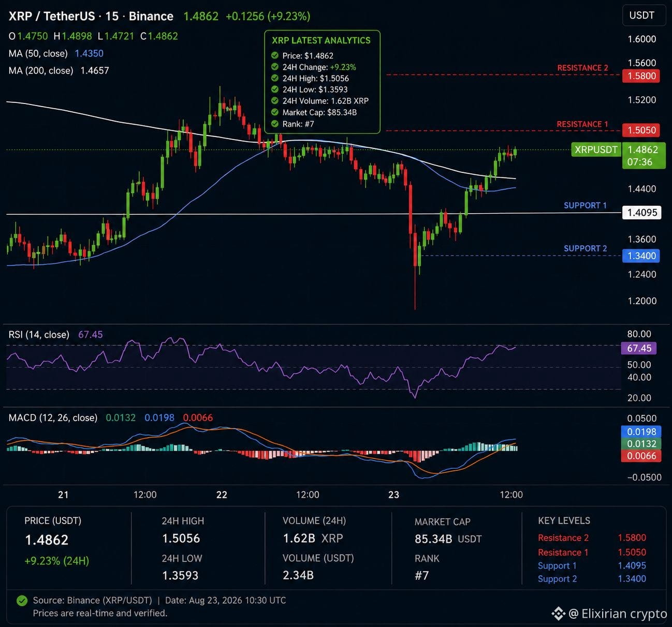The height and width of the screenshot is (627, 672).
Task: Click the 24H HIGH value 1.5056 in stats panel
Action: click(x=181, y=539)
